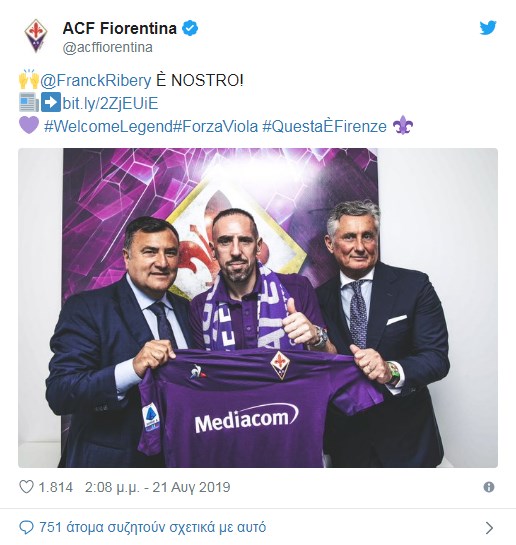Click the speech bubble reply icon
This screenshot has width=516, height=545.
tap(26, 528)
